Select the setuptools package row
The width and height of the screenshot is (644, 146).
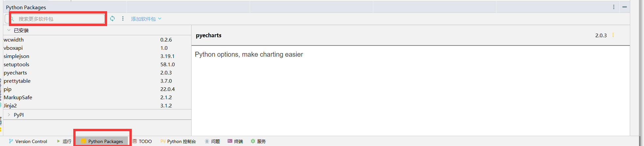(x=16, y=64)
